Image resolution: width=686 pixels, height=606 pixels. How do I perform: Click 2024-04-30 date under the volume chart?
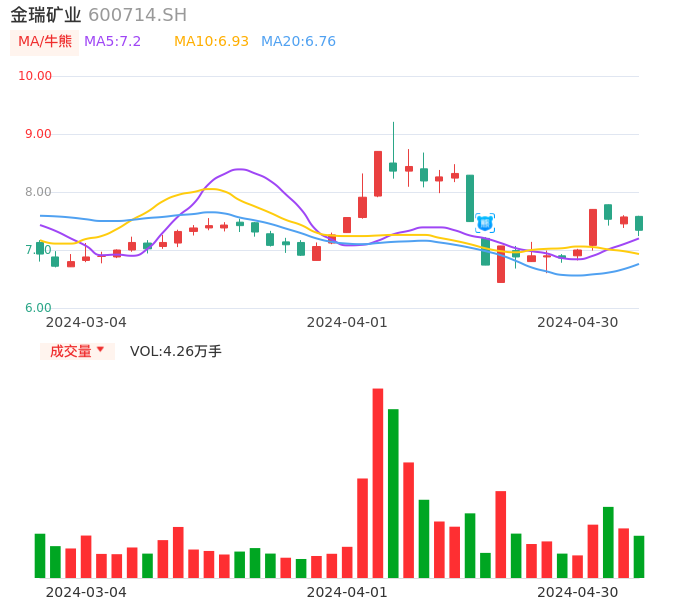(x=577, y=592)
